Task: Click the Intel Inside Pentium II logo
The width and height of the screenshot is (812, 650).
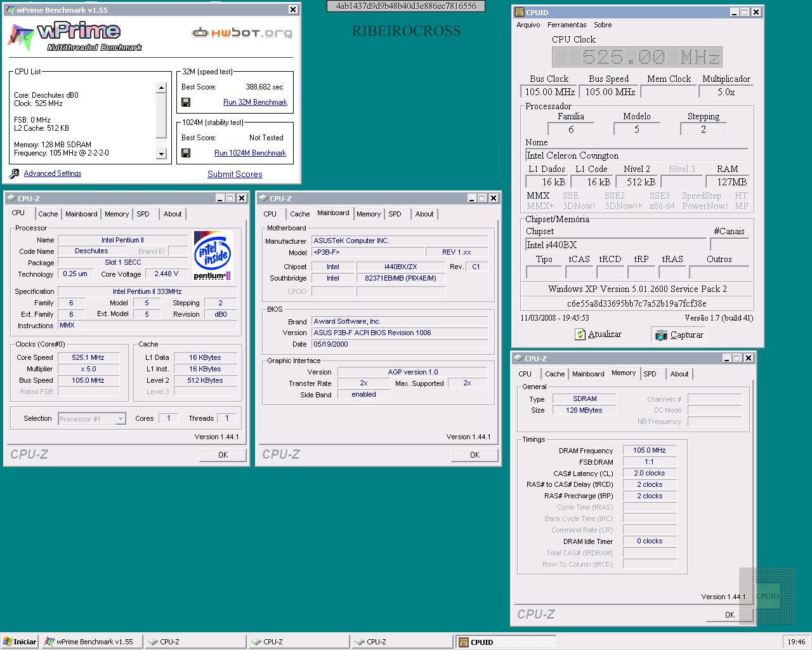Action: pyautogui.click(x=213, y=255)
